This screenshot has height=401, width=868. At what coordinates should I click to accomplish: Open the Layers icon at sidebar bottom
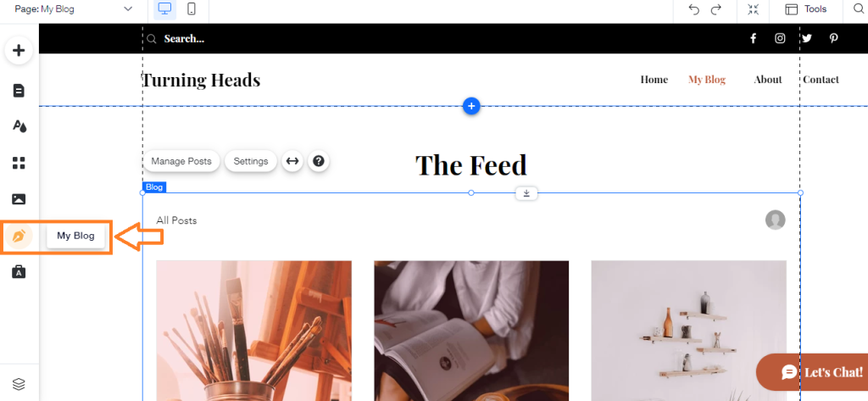(x=19, y=384)
